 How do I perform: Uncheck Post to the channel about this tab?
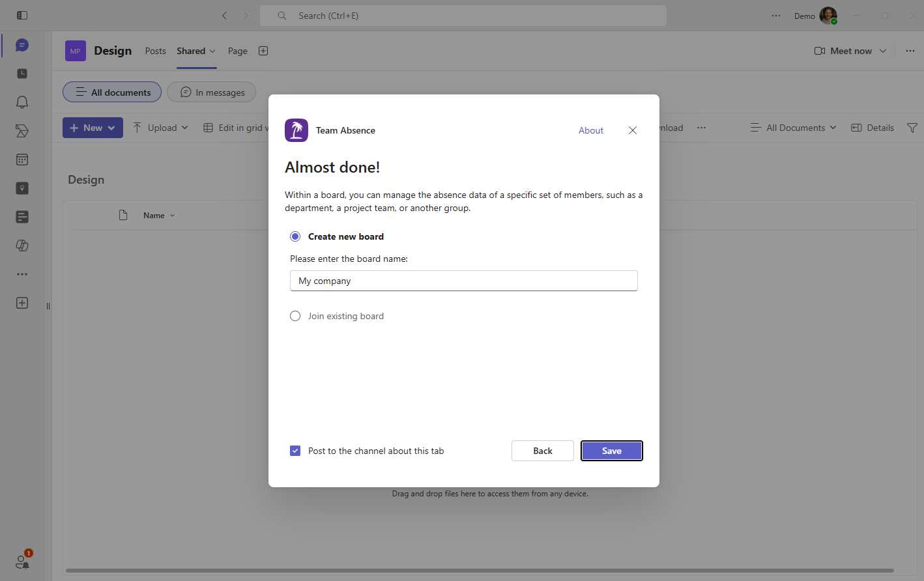(295, 451)
